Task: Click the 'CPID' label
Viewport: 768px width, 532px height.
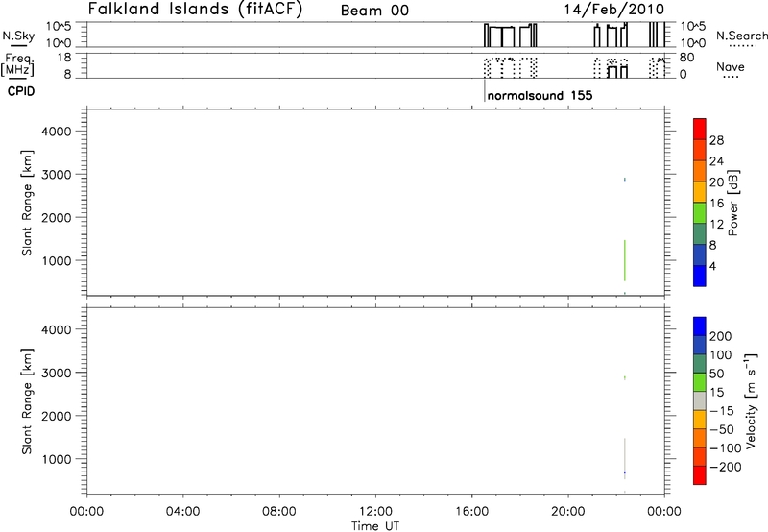Action: [x=21, y=91]
